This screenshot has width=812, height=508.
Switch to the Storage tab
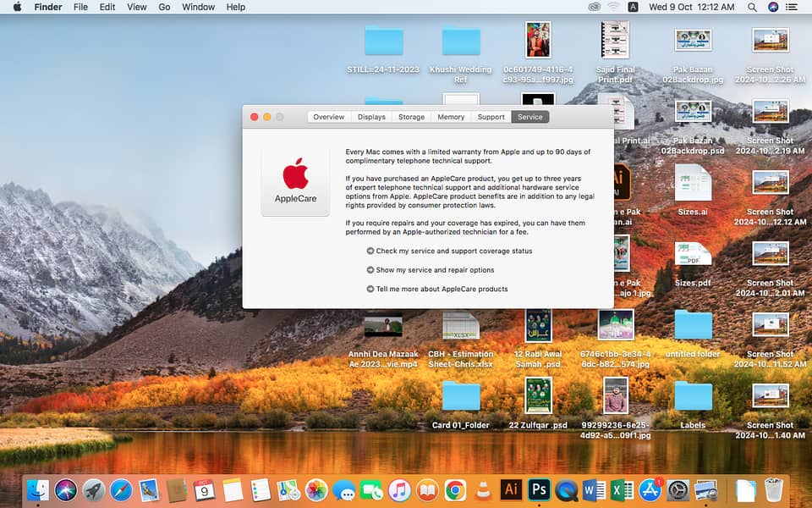tap(411, 117)
